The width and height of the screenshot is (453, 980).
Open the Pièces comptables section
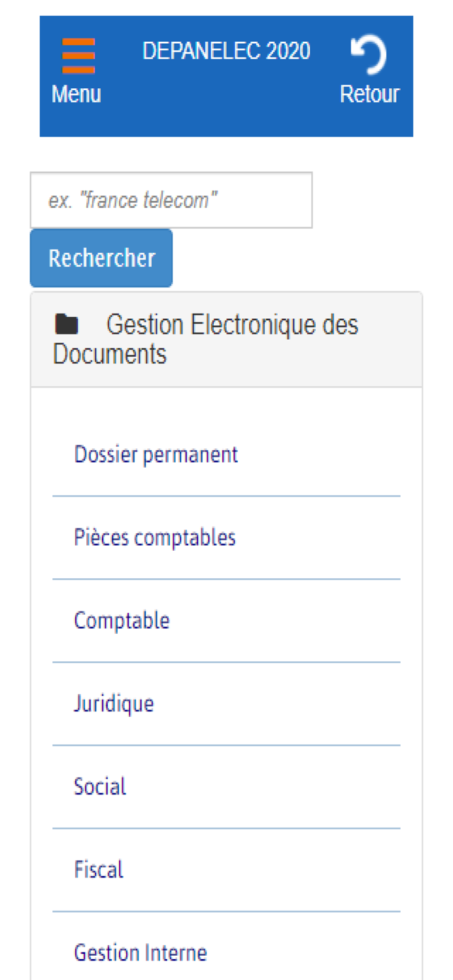point(155,537)
